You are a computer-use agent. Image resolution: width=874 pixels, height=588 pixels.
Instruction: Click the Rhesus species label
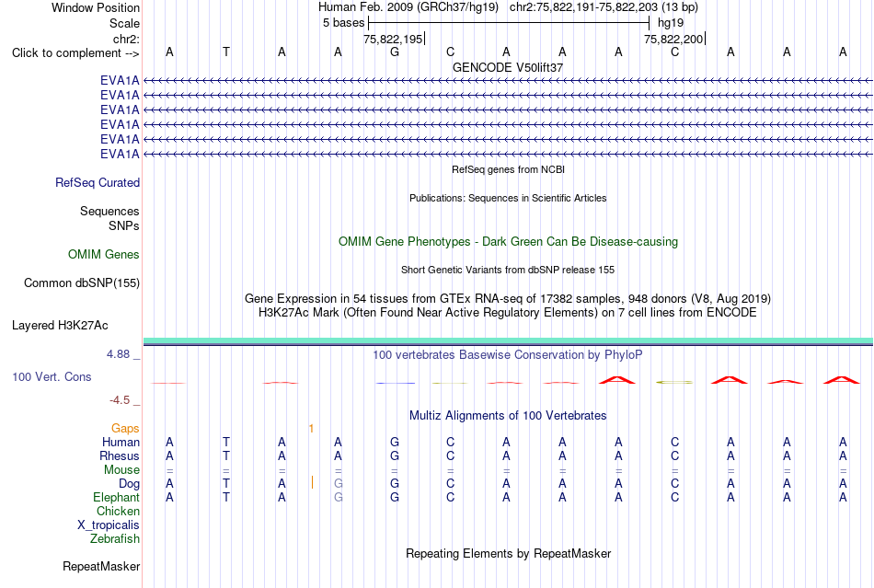coord(120,455)
